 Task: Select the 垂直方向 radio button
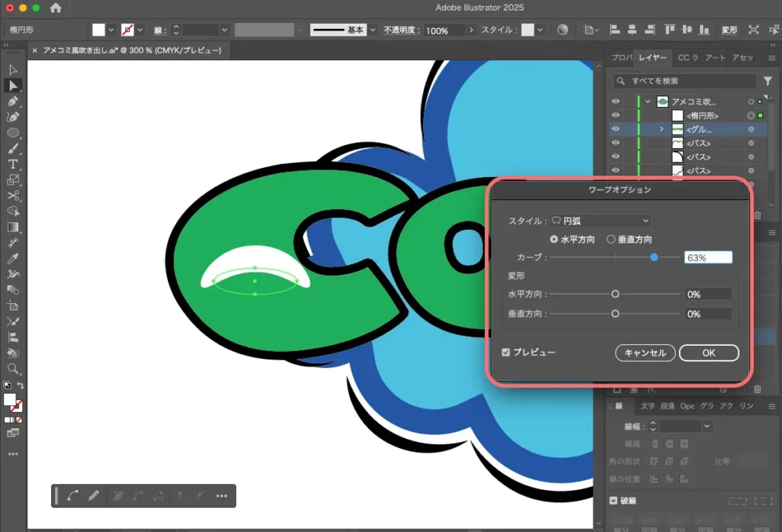point(611,240)
